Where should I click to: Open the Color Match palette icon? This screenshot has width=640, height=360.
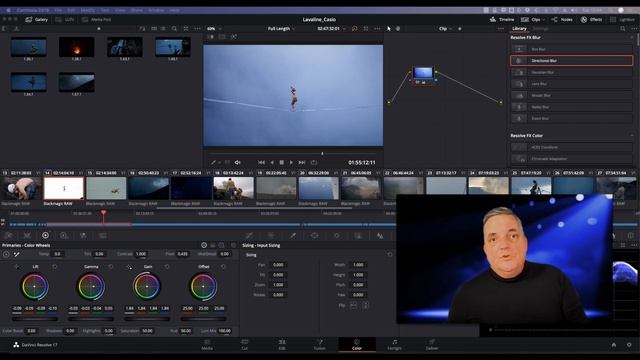(x=27, y=236)
